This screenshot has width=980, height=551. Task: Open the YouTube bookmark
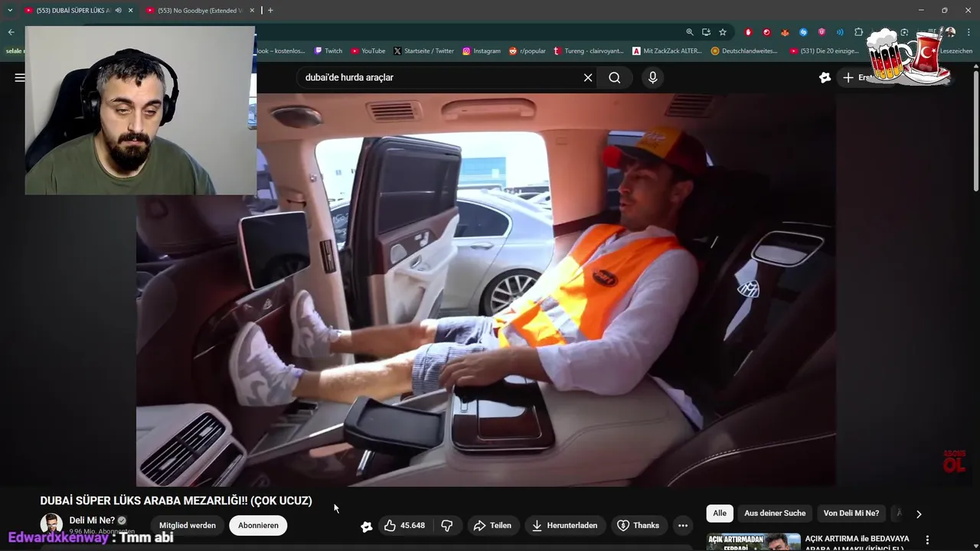pyautogui.click(x=368, y=51)
